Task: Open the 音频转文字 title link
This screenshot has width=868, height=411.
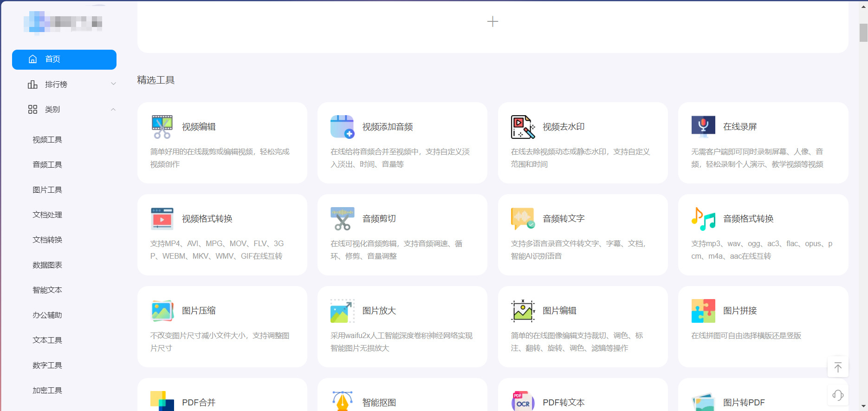Action: coord(564,219)
